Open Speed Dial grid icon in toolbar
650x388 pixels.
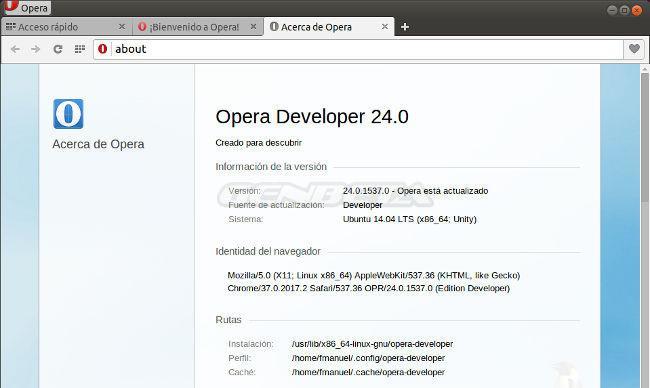pyautogui.click(x=80, y=49)
